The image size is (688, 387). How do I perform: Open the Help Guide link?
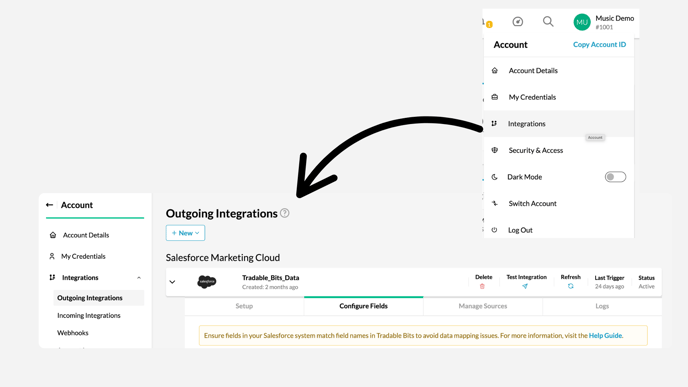tap(605, 335)
